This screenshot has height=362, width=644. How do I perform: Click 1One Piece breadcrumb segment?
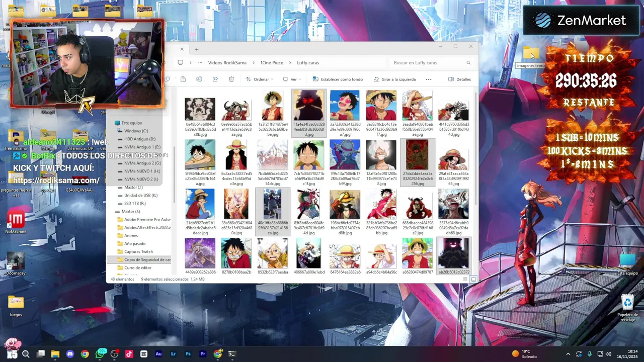tap(272, 63)
